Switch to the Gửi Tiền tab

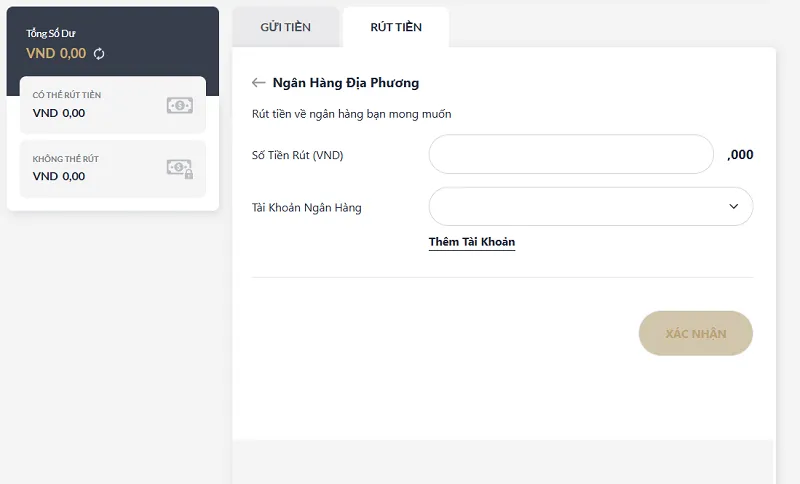(286, 27)
